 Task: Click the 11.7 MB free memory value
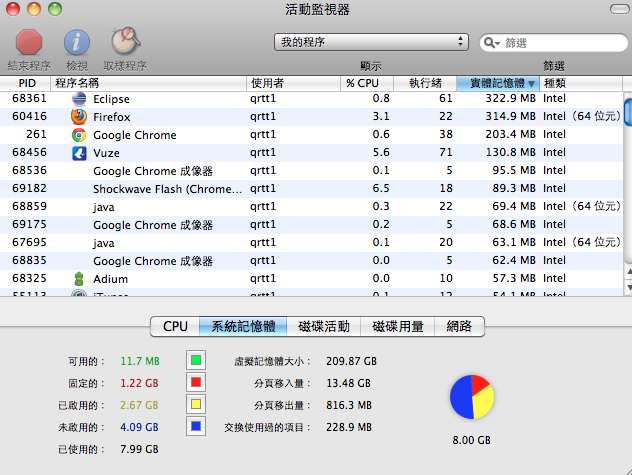click(x=140, y=361)
